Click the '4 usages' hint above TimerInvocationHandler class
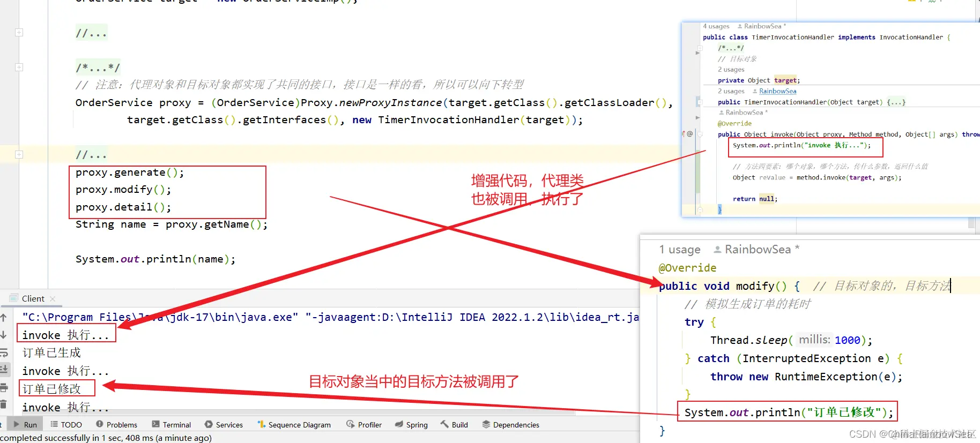Viewport: 980px width, 443px height. 716,26
